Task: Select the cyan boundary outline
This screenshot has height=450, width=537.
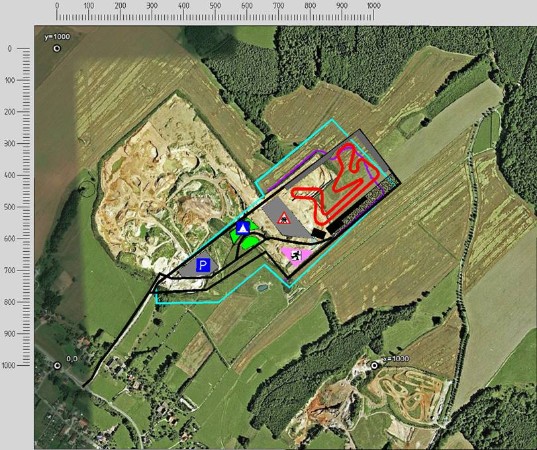Action: 274,211
